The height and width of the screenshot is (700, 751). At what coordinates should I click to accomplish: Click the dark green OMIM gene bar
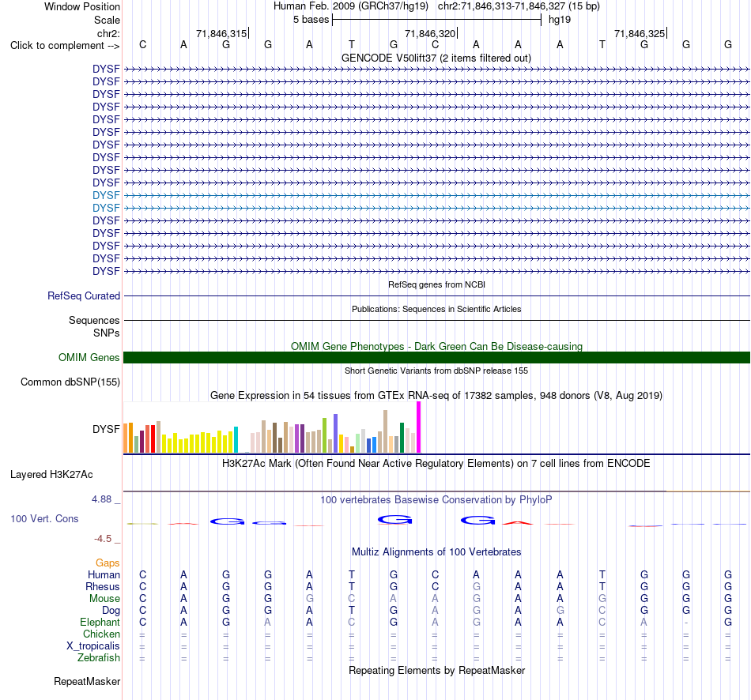click(x=436, y=358)
